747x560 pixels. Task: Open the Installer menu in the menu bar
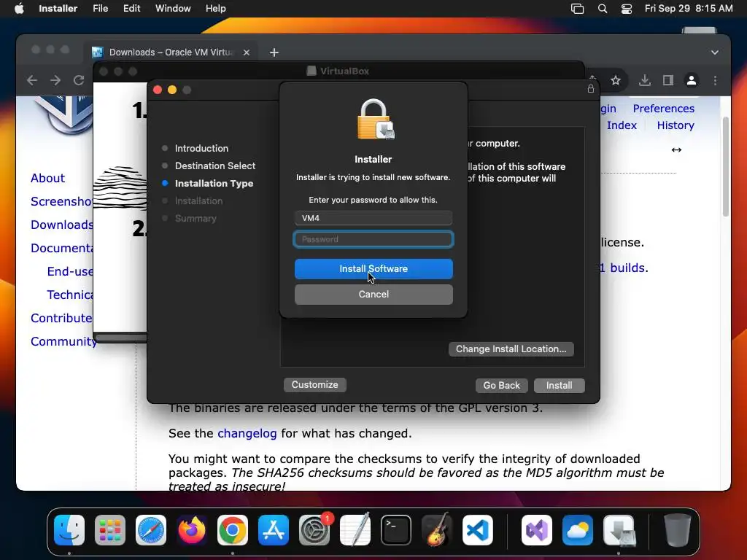pos(58,9)
